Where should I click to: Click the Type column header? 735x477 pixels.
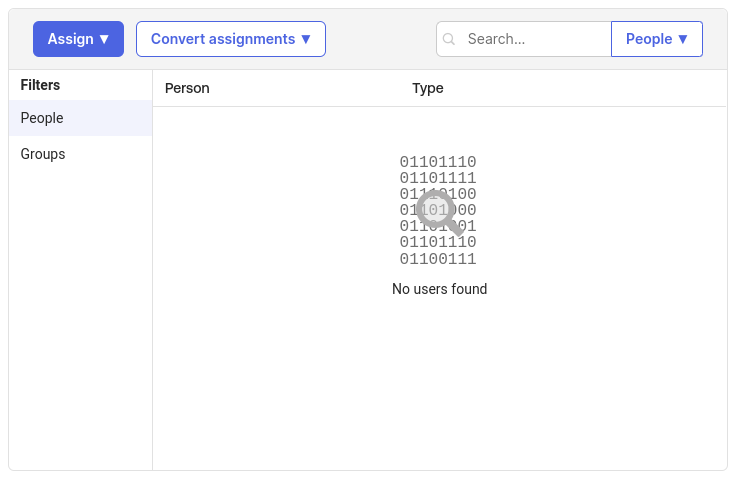pos(428,88)
